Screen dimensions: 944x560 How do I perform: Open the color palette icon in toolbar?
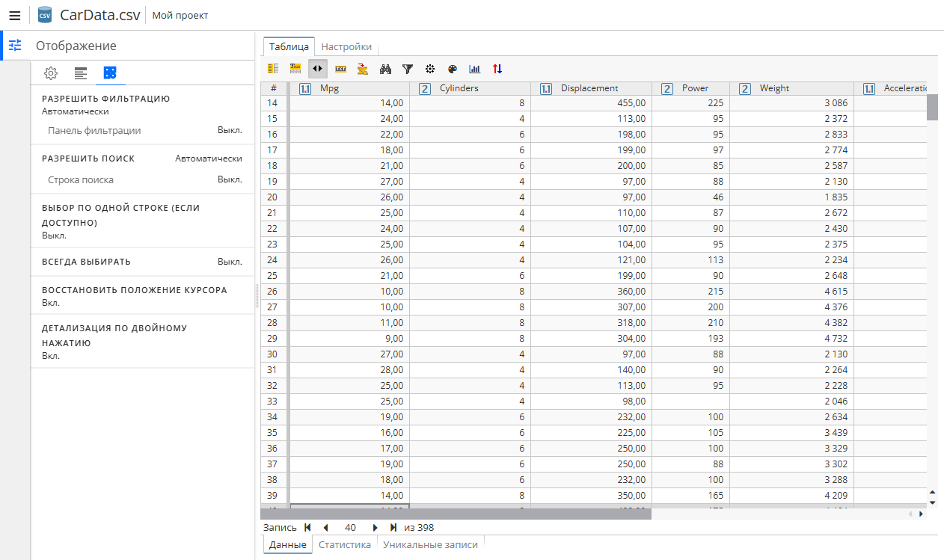click(x=452, y=69)
